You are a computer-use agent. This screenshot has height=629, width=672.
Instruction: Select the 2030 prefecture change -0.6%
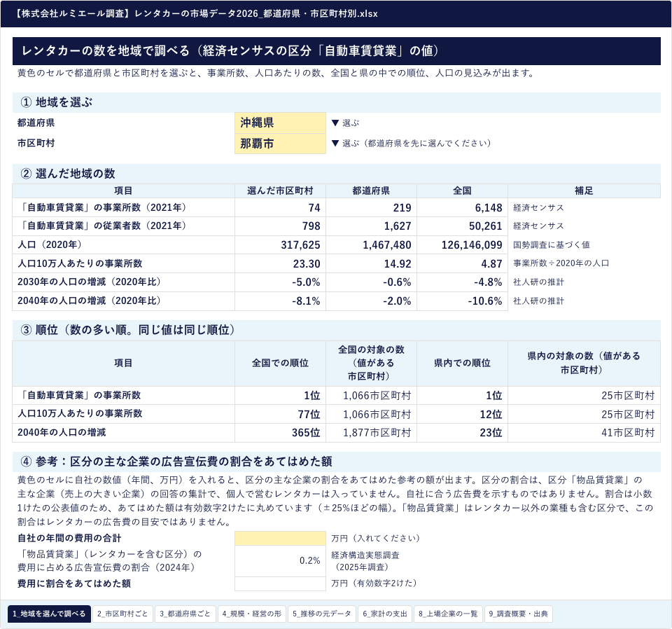(371, 282)
